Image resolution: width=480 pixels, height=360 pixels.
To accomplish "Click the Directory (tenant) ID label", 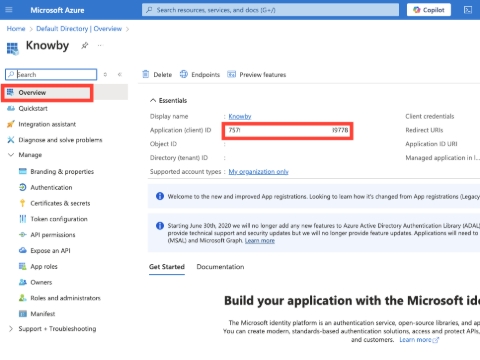I will 179,158.
